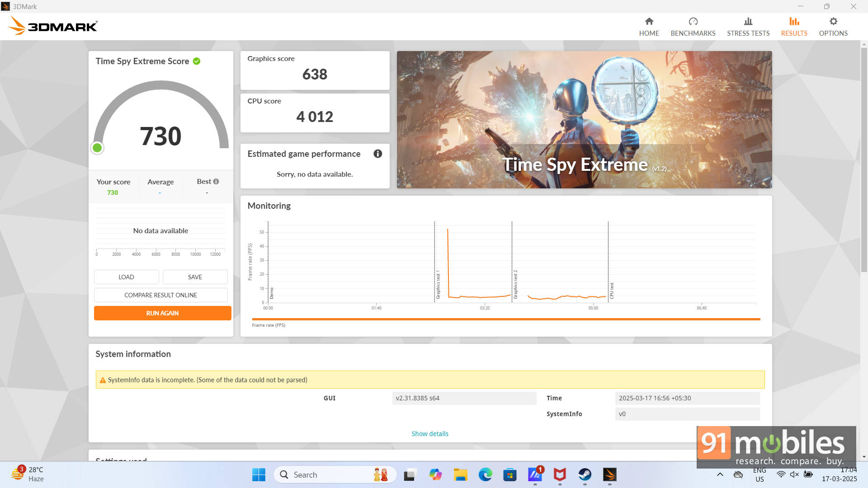Screen dimensions: 868x488
Task: Open Steam from the taskbar
Action: 585,474
